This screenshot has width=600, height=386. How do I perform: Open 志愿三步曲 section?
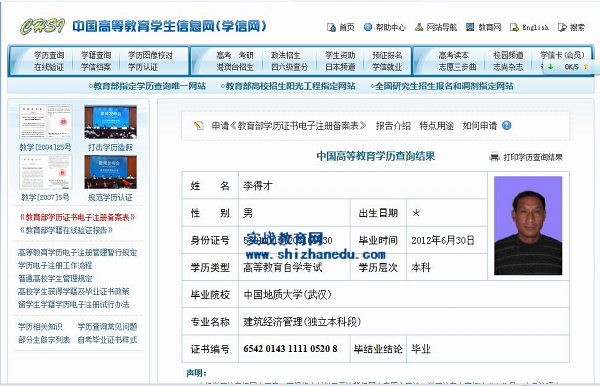pos(457,67)
